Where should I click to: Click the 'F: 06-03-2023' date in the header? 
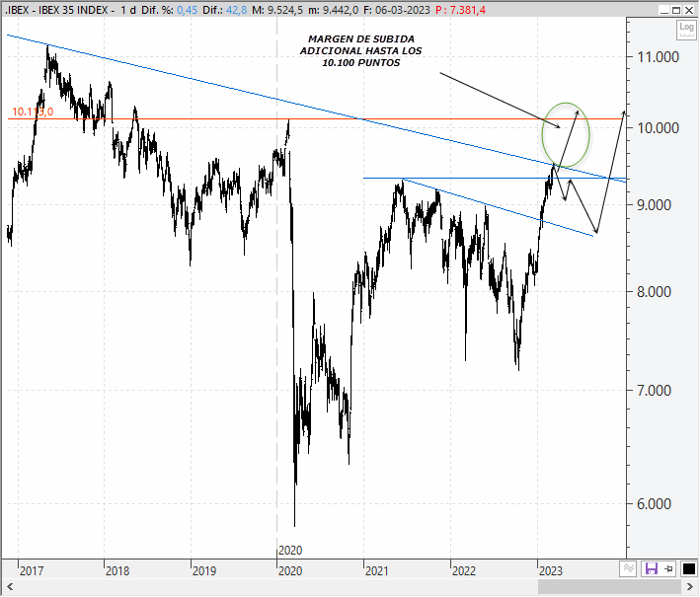click(397, 10)
